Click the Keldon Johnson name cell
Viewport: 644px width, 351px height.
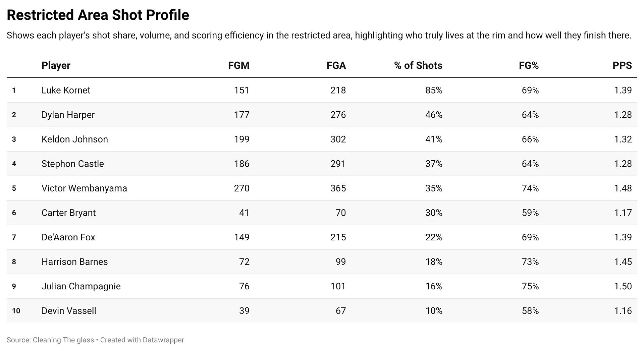click(75, 139)
